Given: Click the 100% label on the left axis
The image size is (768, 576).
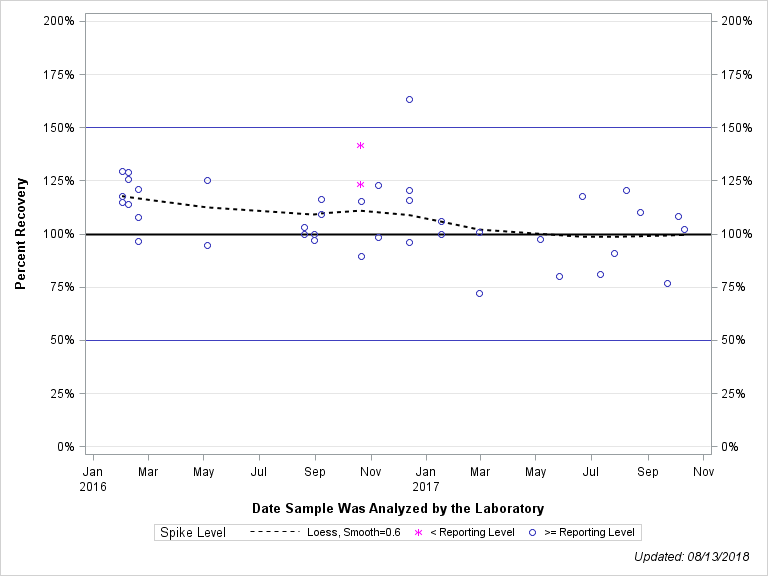Looking at the screenshot, I should point(59,234).
